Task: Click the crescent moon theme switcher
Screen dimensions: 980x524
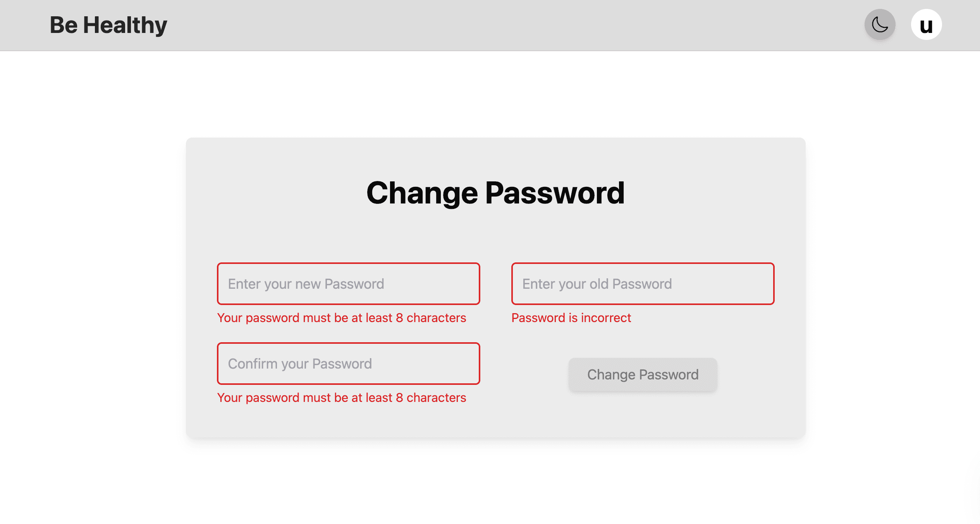Action: click(x=880, y=24)
